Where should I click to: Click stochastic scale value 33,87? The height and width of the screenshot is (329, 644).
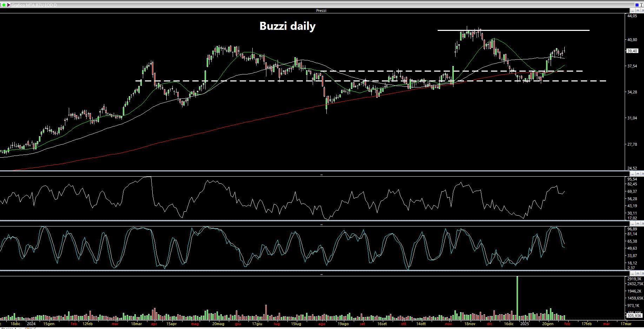coord(632,256)
